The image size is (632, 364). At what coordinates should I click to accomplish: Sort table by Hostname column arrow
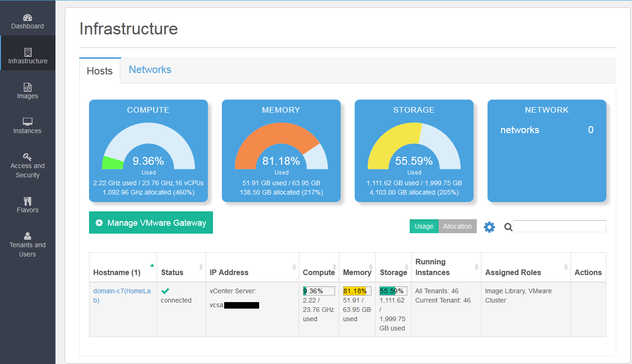click(152, 265)
